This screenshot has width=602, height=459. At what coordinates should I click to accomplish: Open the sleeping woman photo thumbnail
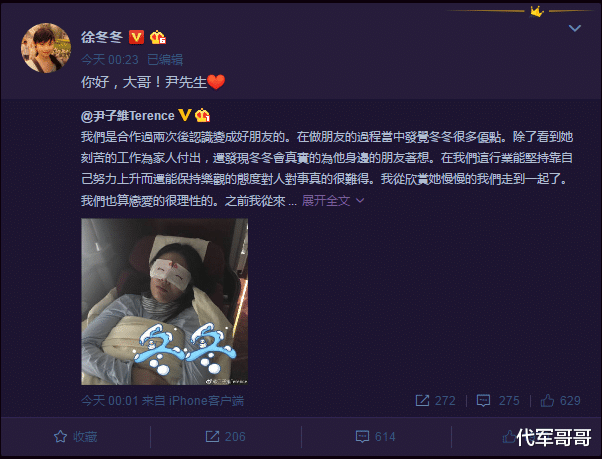pyautogui.click(x=164, y=301)
